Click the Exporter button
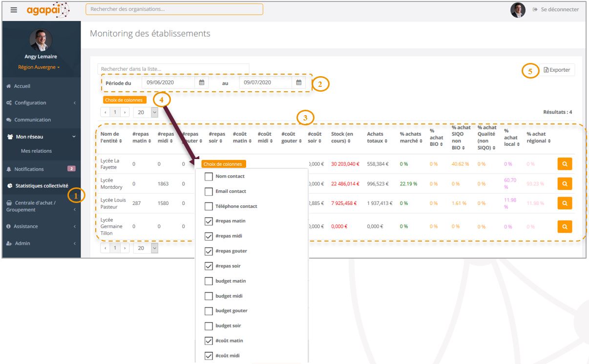 (x=557, y=70)
